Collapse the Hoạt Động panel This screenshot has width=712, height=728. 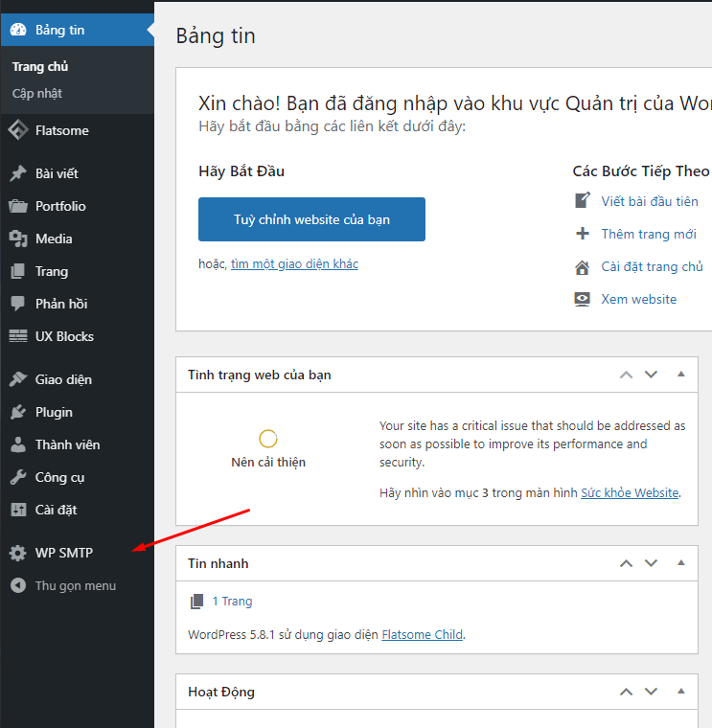(x=681, y=692)
